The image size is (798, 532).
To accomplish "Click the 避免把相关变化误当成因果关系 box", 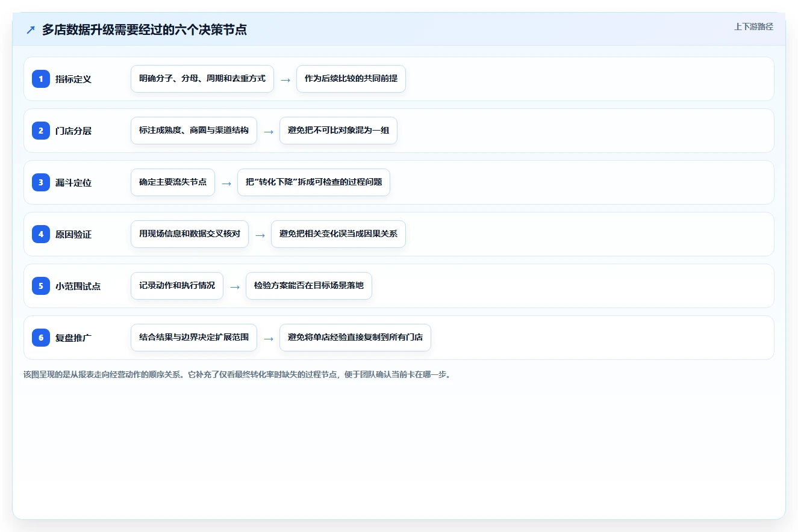I will 338,234.
